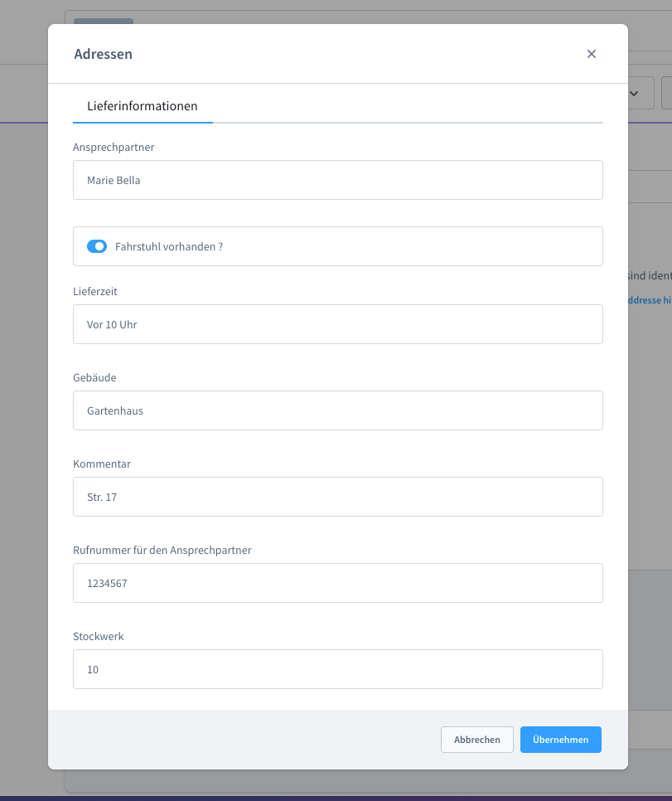Click the Adressen dialog title
Image resolution: width=672 pixels, height=801 pixels.
pos(103,54)
